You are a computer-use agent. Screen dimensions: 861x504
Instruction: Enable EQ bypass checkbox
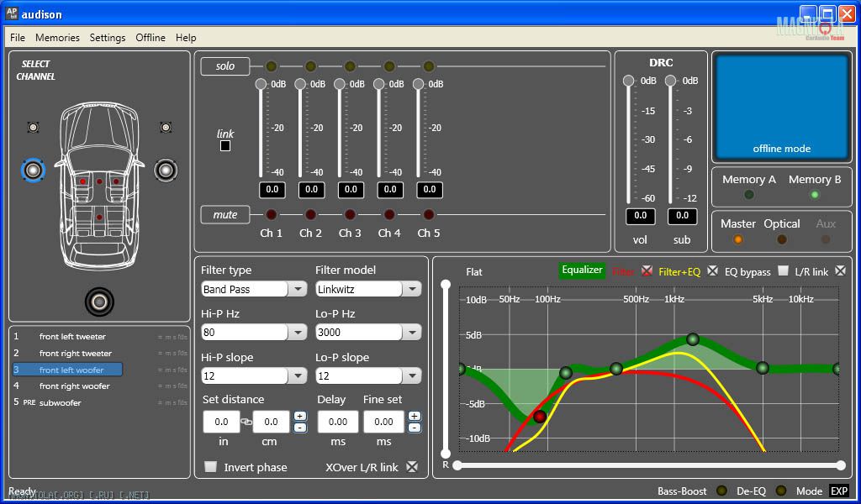(x=783, y=270)
